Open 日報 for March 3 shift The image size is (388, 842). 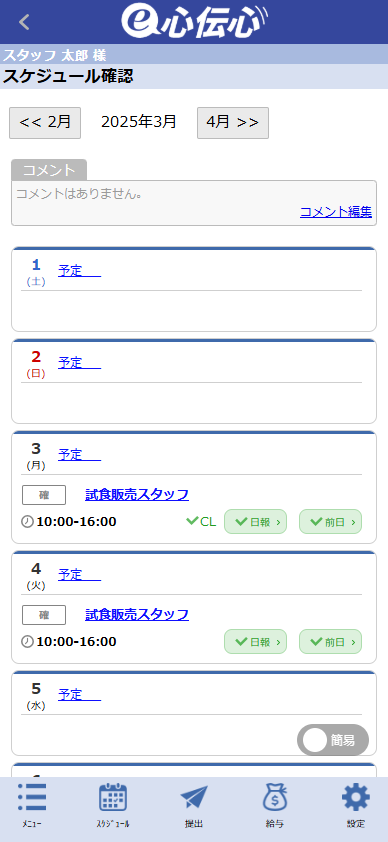tap(255, 521)
